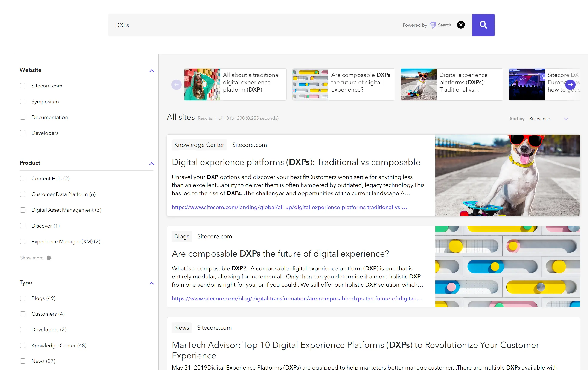Click the colorful sliders carousel thumbnail

[310, 84]
